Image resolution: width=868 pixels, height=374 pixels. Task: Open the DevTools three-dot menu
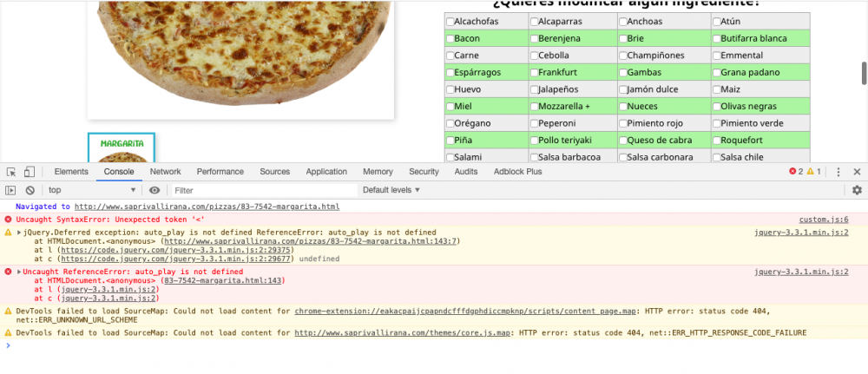tap(838, 172)
